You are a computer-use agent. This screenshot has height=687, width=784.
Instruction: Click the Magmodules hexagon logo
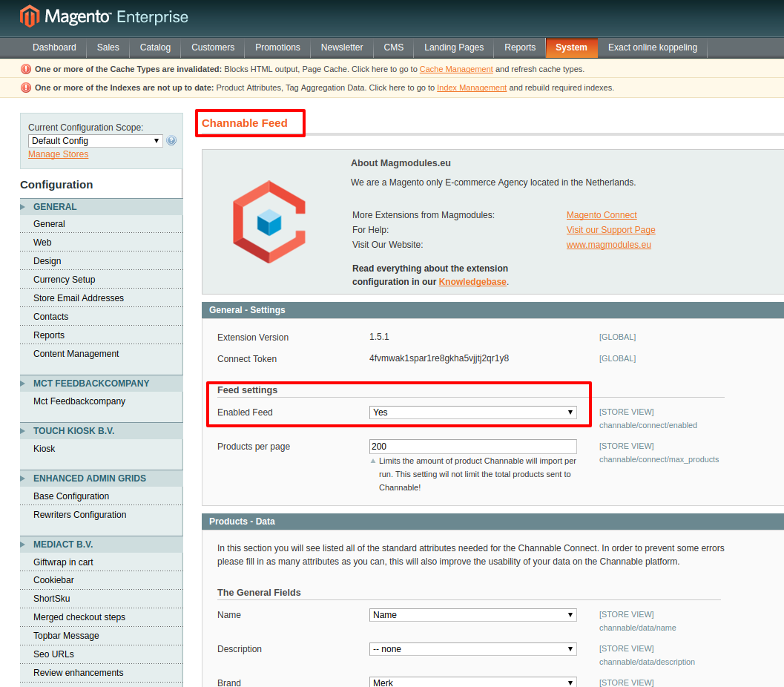[x=269, y=222]
